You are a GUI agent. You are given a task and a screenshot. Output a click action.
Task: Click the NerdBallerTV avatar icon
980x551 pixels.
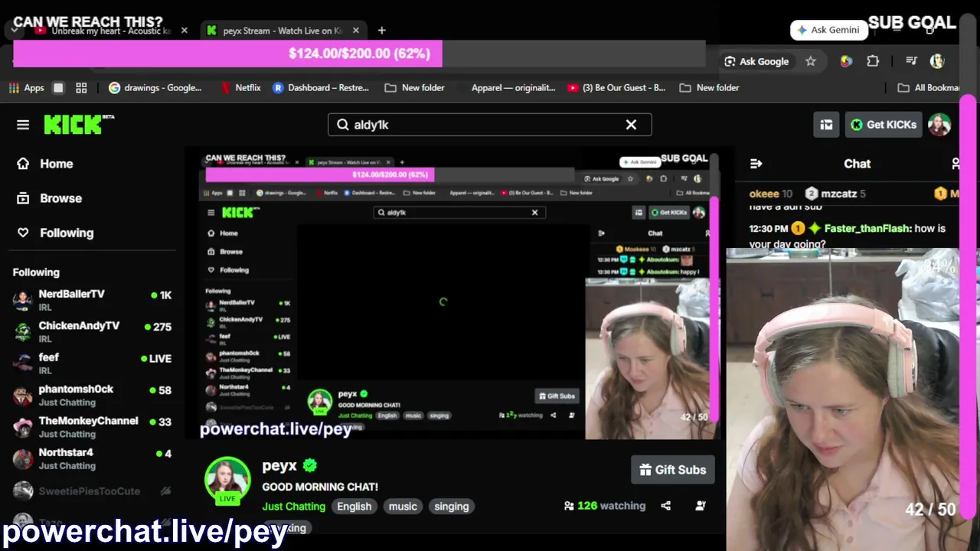(23, 300)
